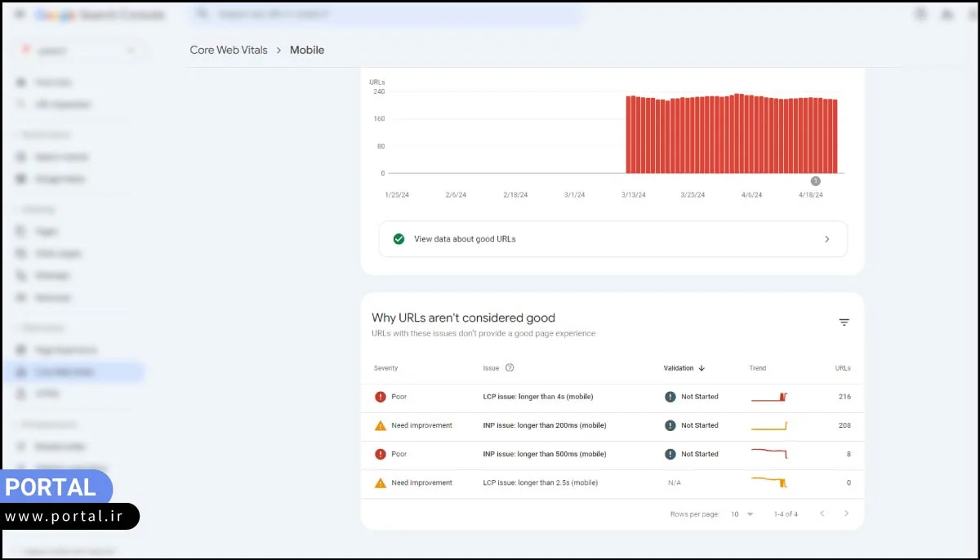The height and width of the screenshot is (560, 980).
Task: Click the question mark icon next to Issue
Action: click(x=510, y=368)
